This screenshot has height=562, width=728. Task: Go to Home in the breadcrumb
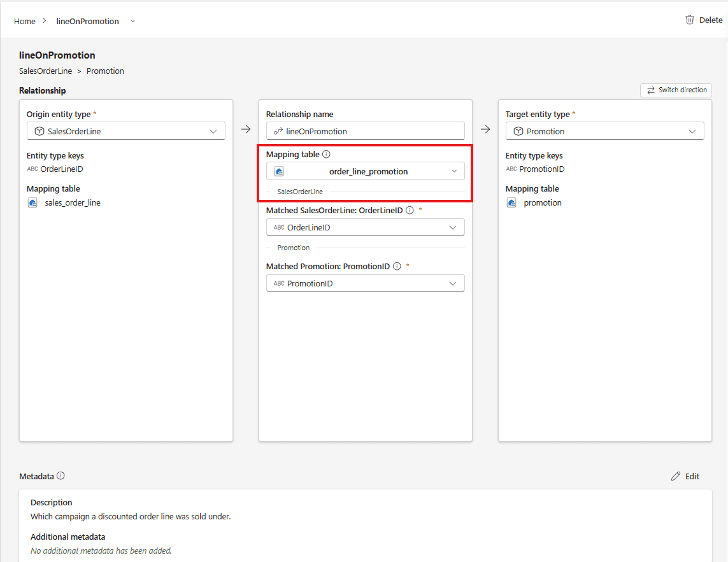coord(25,22)
